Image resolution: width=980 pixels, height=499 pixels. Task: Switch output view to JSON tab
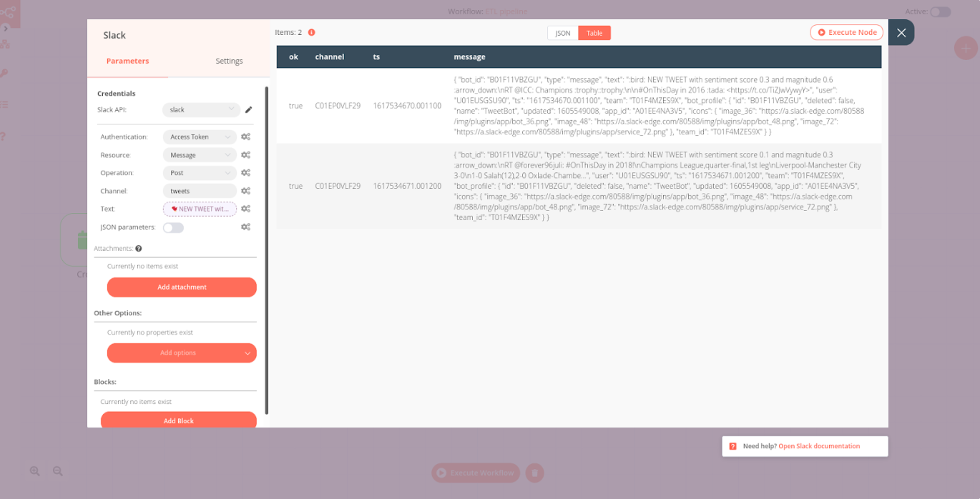click(562, 33)
